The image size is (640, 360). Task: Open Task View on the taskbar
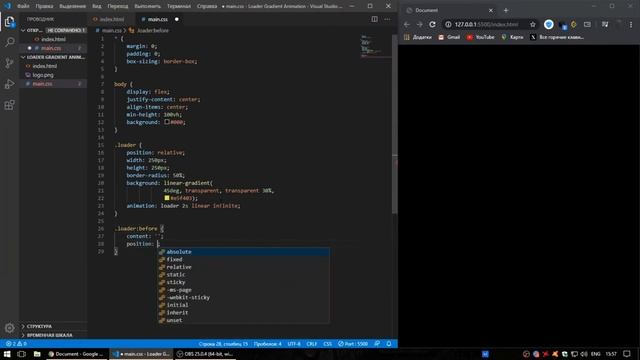coord(22,354)
